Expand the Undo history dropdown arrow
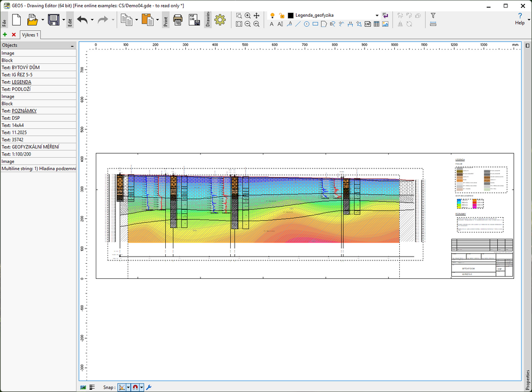 tap(91, 20)
